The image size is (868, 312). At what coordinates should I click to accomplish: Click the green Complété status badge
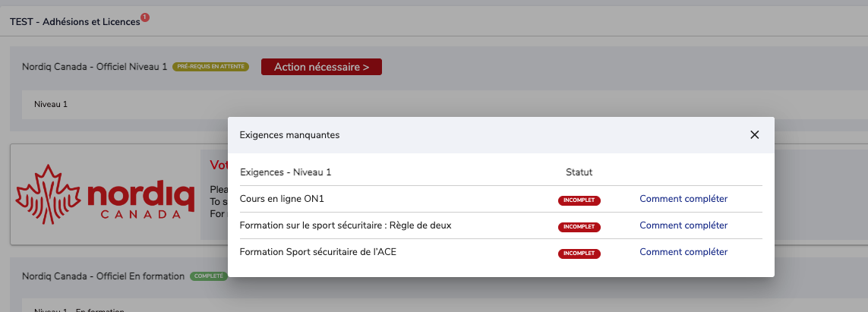(x=209, y=276)
